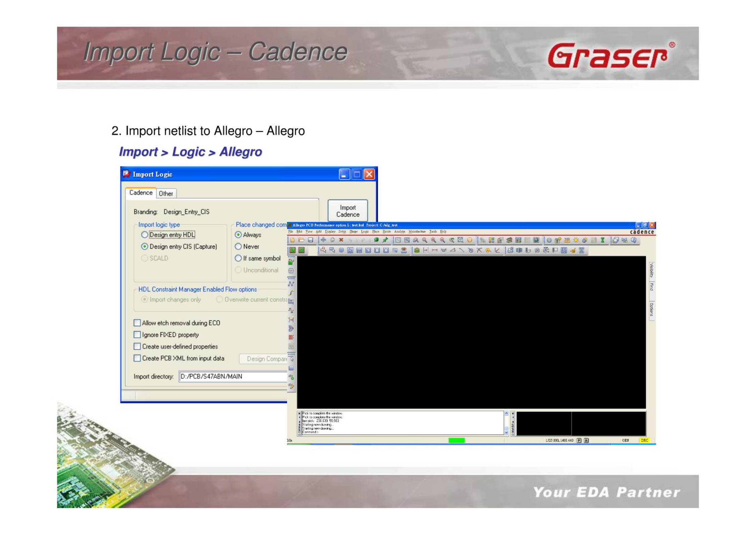Screen dimensions: 756x535
Task: Click the command console scrollbar up arrow
Action: [x=506, y=414]
